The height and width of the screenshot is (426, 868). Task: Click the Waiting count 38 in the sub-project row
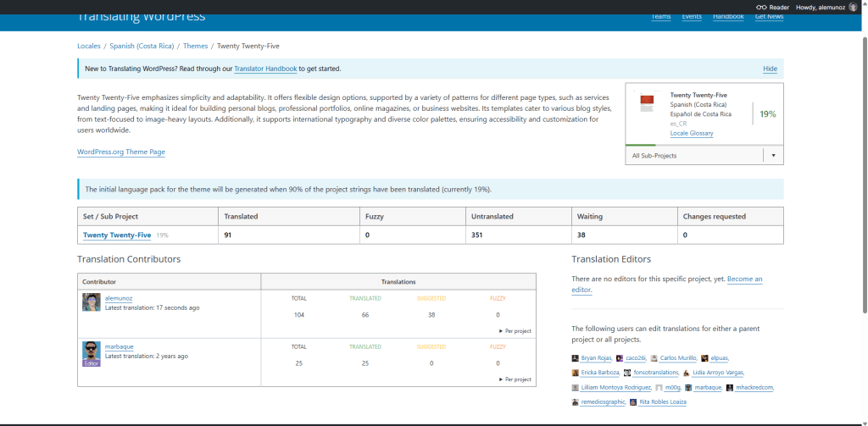(x=581, y=235)
